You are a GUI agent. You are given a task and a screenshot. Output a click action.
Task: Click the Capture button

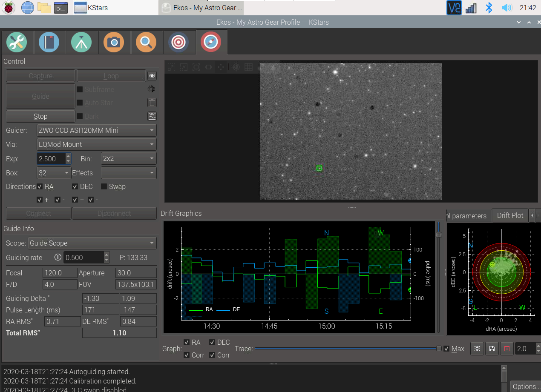click(40, 76)
